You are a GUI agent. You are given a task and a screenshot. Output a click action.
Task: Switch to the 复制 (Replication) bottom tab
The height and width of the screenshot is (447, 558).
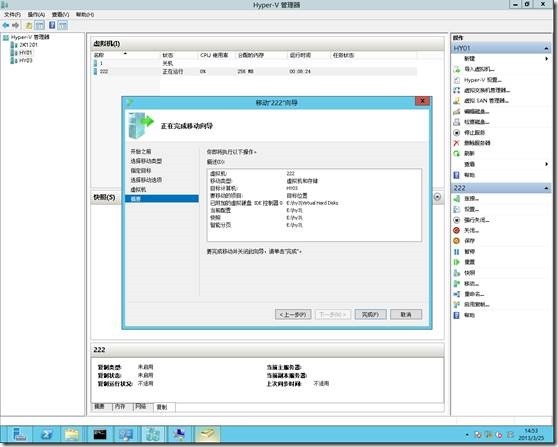[x=164, y=407]
